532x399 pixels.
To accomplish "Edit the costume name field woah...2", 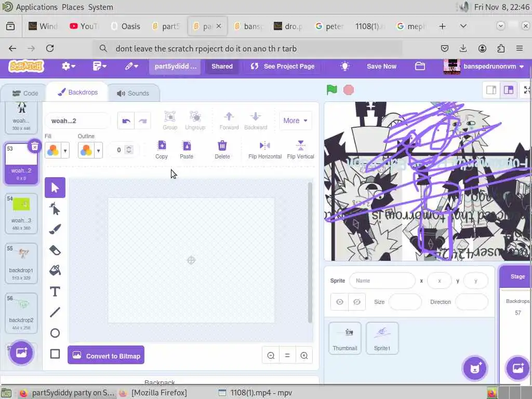I will (77, 121).
